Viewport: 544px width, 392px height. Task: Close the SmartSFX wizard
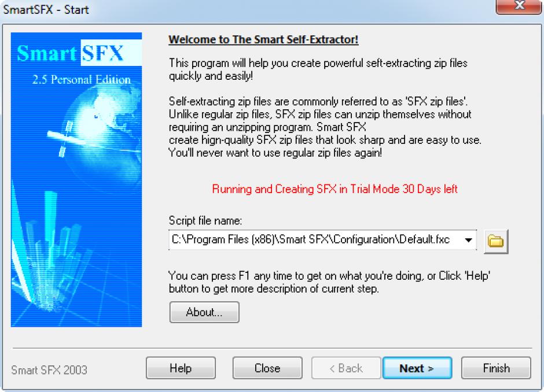point(267,368)
